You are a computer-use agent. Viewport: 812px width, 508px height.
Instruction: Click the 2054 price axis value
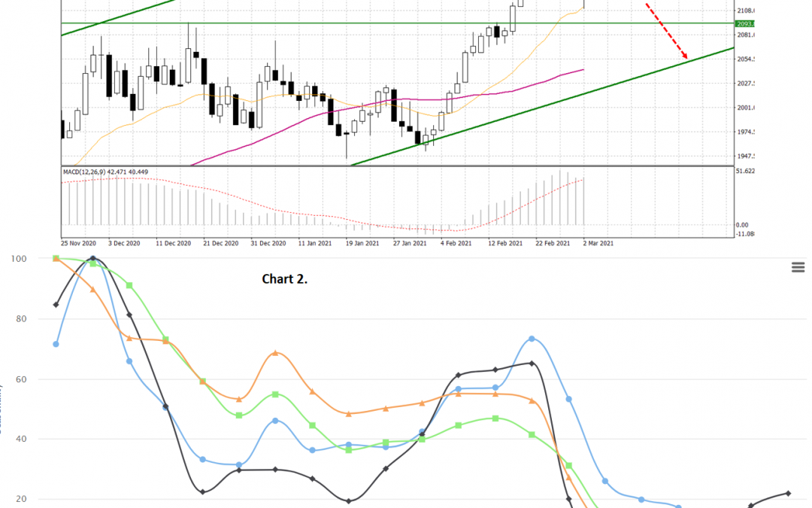[746, 59]
